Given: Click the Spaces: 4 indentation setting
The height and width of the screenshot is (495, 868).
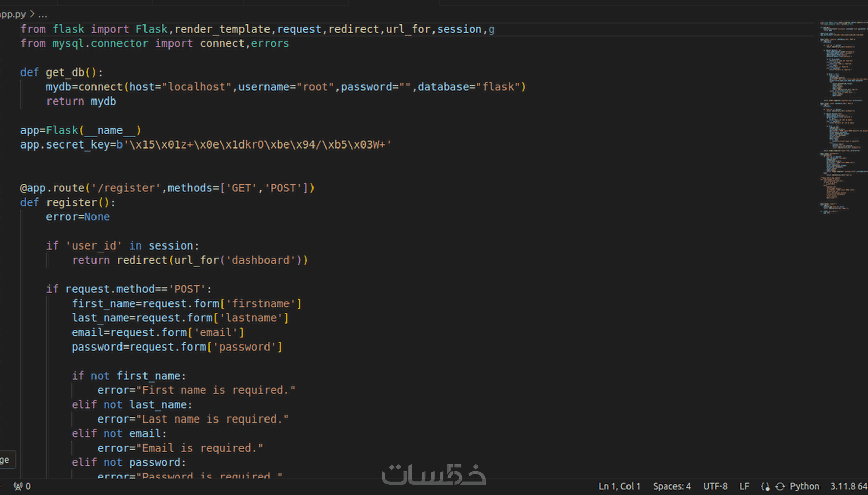Looking at the screenshot, I should pyautogui.click(x=671, y=486).
